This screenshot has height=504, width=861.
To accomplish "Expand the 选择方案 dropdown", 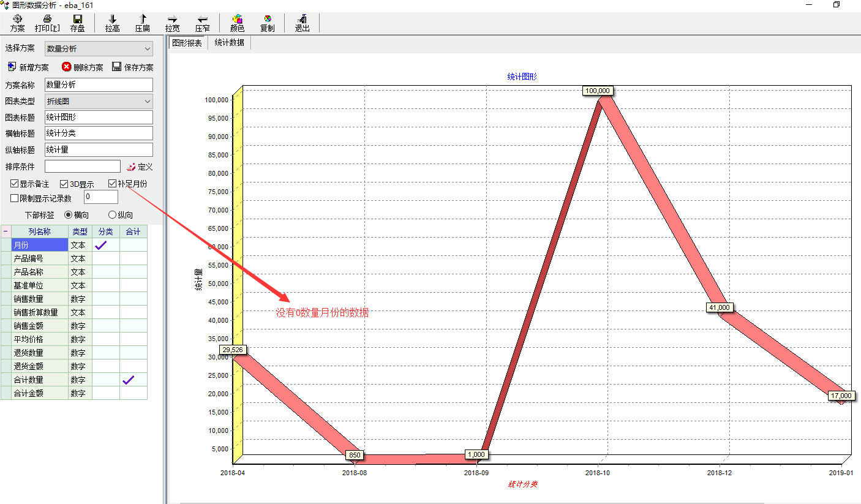I will [147, 49].
